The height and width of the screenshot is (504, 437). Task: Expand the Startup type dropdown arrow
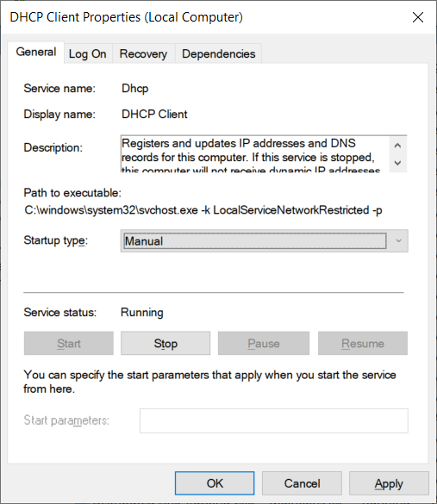click(x=398, y=240)
